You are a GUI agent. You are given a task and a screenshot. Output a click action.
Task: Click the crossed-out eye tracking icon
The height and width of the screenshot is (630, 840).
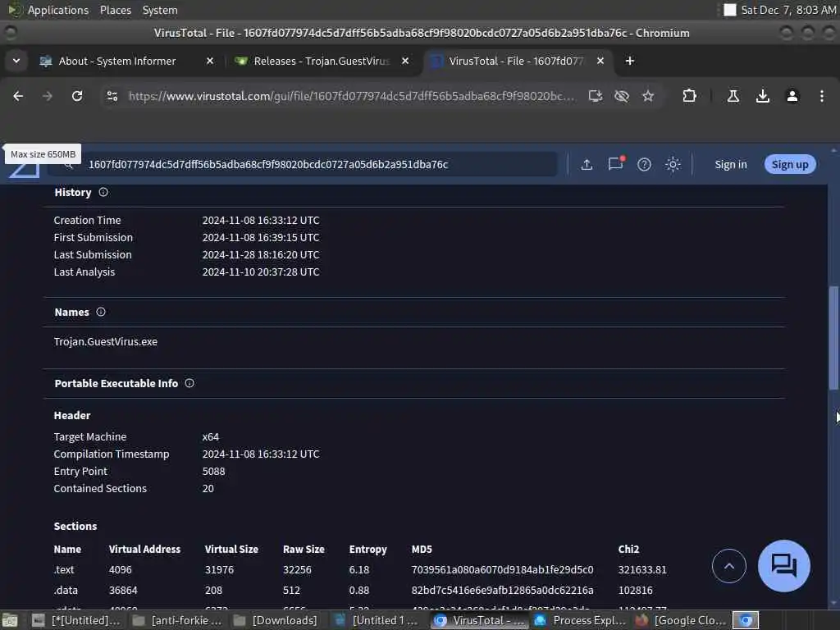coord(622,96)
